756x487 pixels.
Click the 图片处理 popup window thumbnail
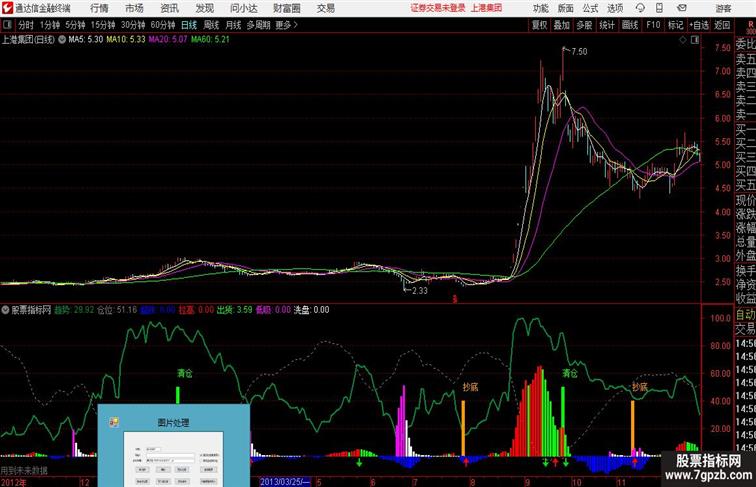(174, 446)
